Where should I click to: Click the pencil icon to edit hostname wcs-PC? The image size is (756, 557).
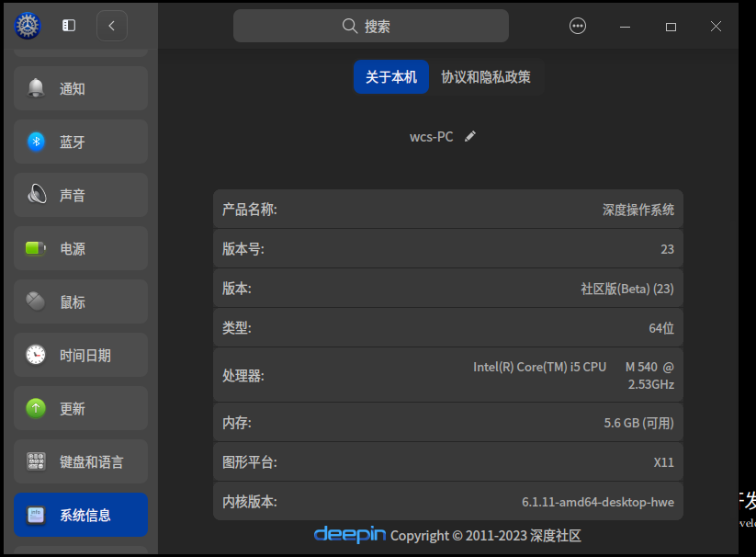[470, 136]
